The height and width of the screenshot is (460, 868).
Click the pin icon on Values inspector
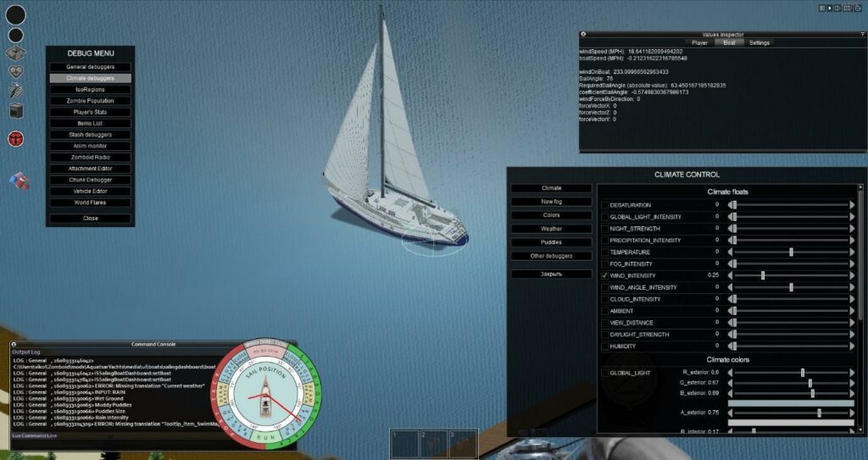point(863,35)
